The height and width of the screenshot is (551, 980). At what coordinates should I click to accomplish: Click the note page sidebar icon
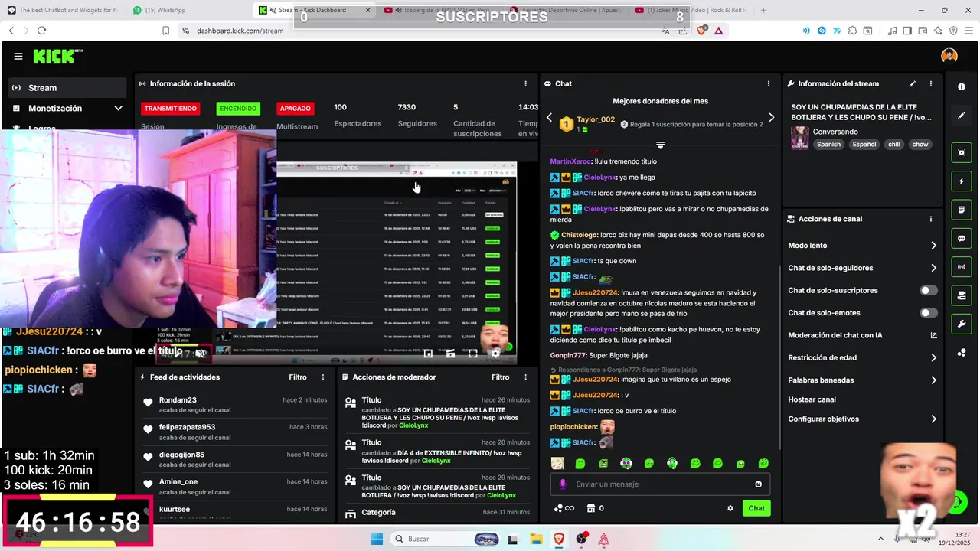pos(962,210)
